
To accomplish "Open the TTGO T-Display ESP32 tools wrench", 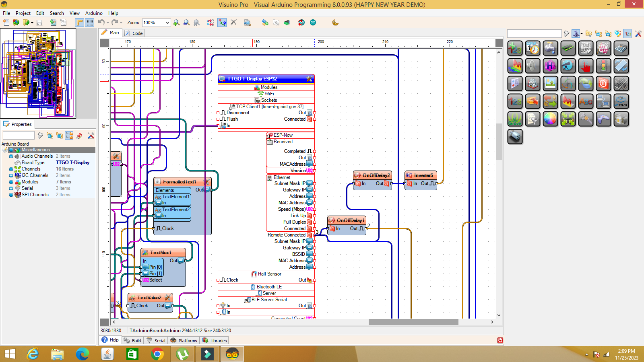I will pos(310,79).
